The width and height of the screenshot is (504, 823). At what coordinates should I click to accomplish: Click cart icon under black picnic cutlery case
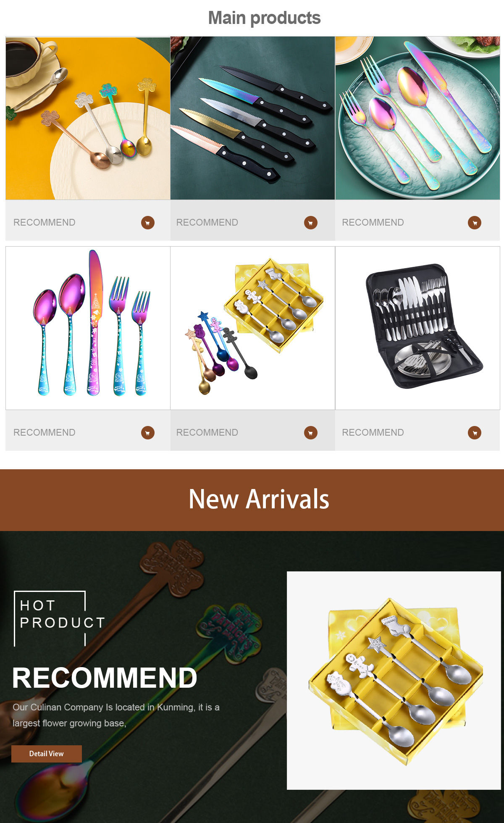tap(475, 432)
